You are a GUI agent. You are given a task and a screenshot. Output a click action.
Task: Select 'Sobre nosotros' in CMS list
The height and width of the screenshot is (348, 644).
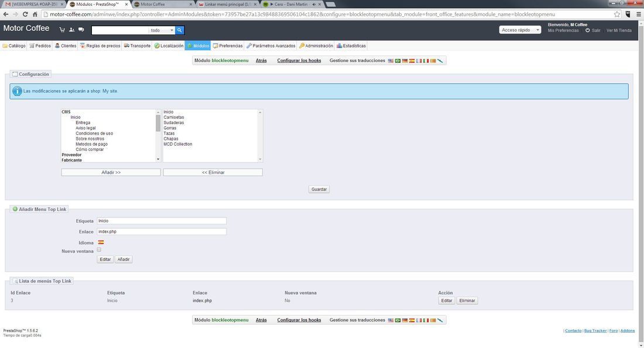[90, 139]
